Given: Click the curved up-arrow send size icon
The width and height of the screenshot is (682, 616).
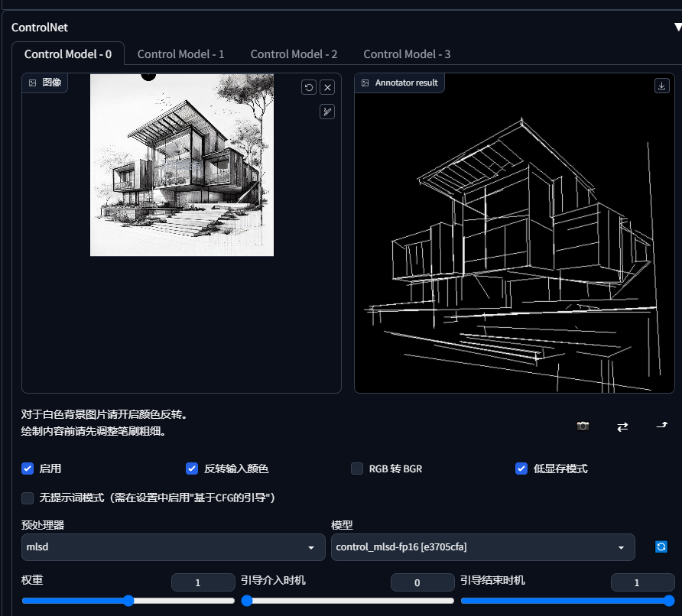Looking at the screenshot, I should (x=661, y=426).
